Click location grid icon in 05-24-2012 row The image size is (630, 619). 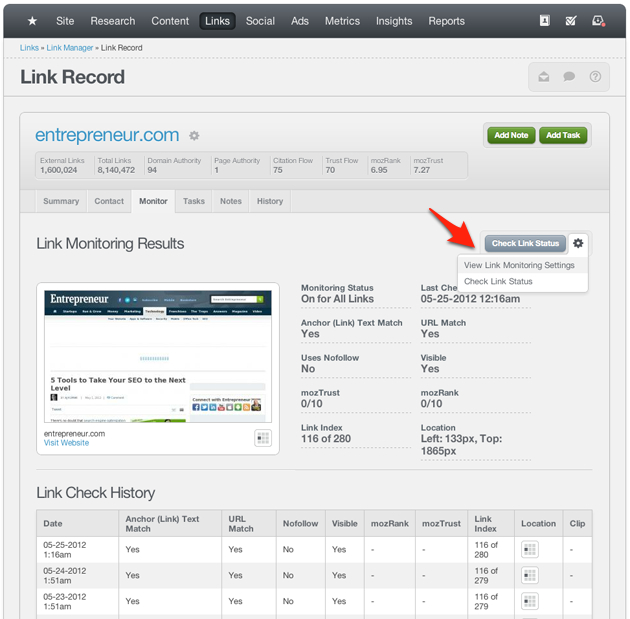(530, 576)
